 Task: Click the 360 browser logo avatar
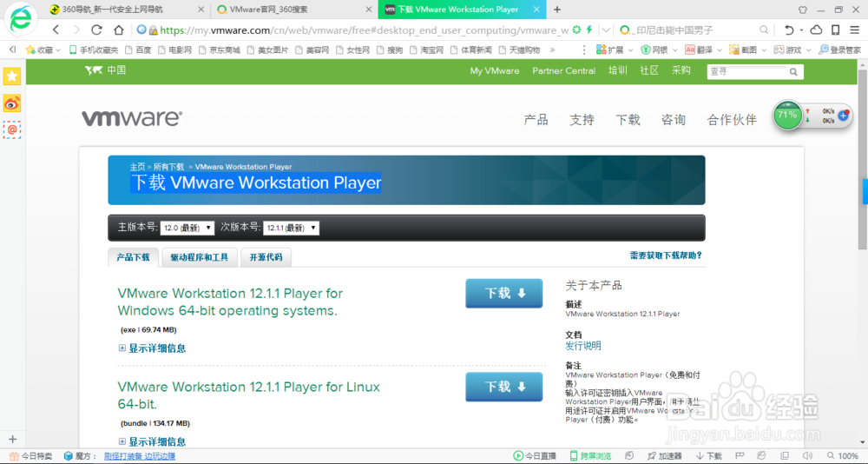point(21,20)
